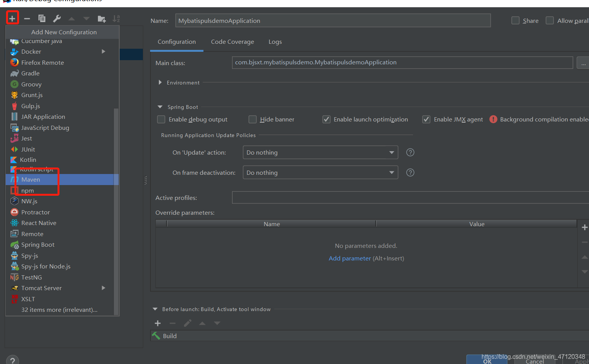Click the browse Main class ellipsis button
This screenshot has width=589, height=364.
point(583,63)
